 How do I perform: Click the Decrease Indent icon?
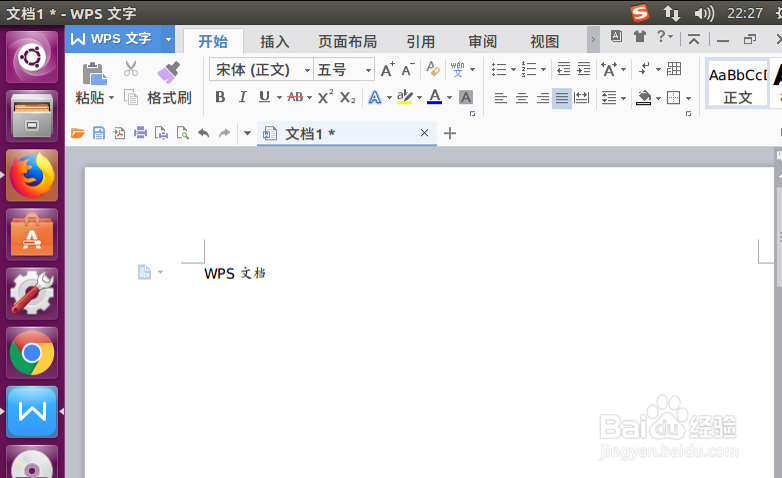pos(563,69)
